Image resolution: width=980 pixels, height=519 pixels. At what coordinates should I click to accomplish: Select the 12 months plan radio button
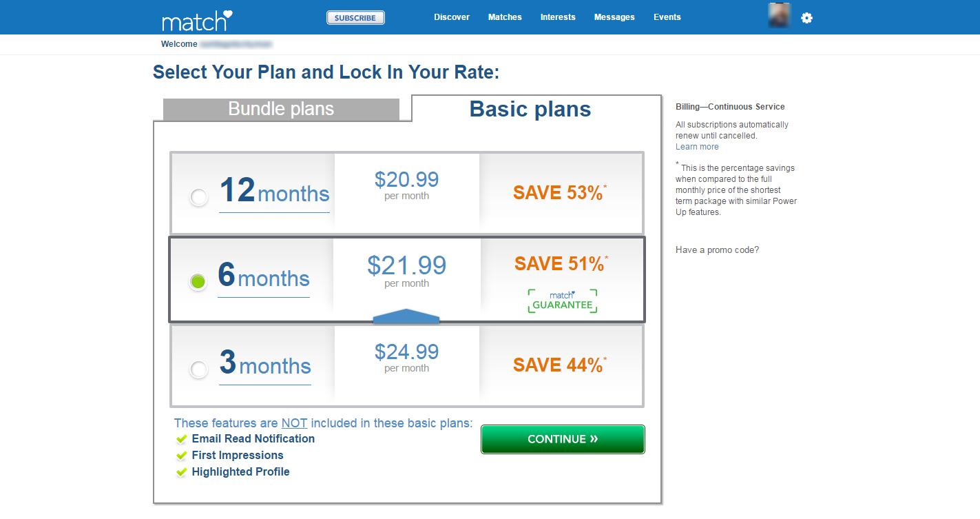(199, 197)
